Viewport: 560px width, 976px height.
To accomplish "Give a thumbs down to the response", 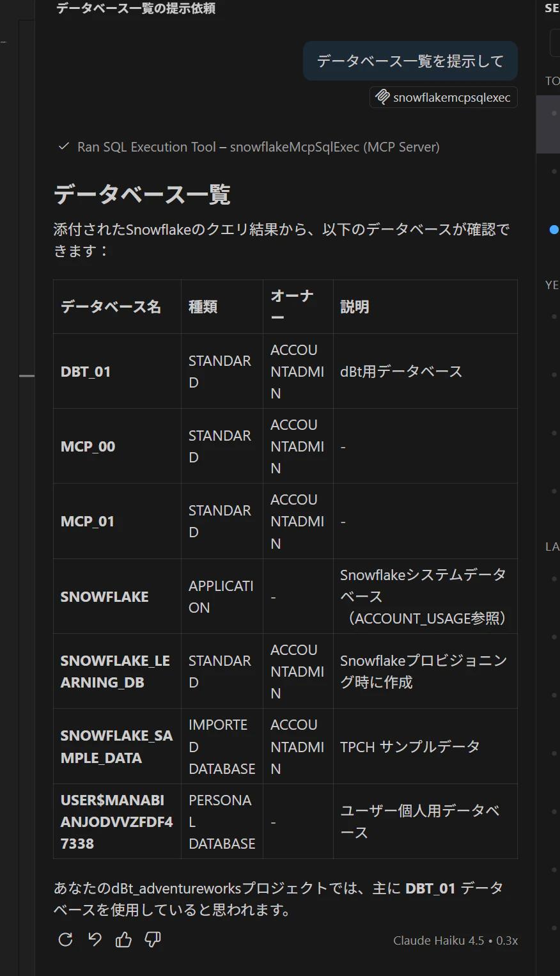I will [153, 939].
